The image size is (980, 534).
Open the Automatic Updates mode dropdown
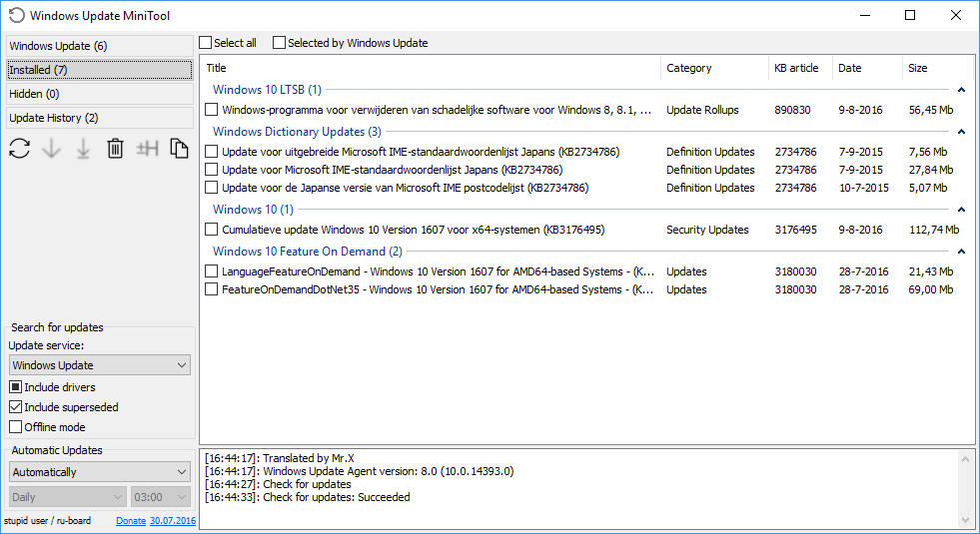pyautogui.click(x=99, y=472)
